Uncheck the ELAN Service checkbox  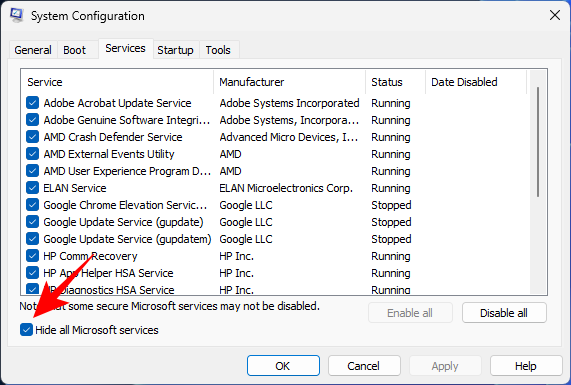32,188
